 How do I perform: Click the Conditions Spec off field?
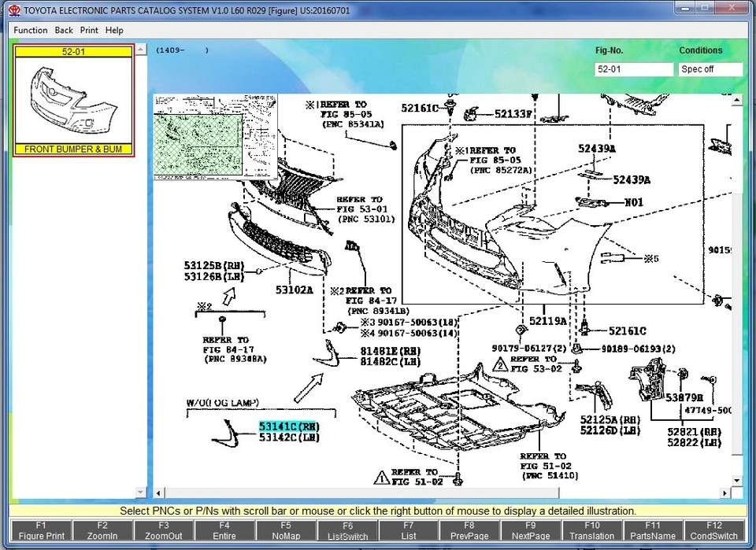[710, 69]
